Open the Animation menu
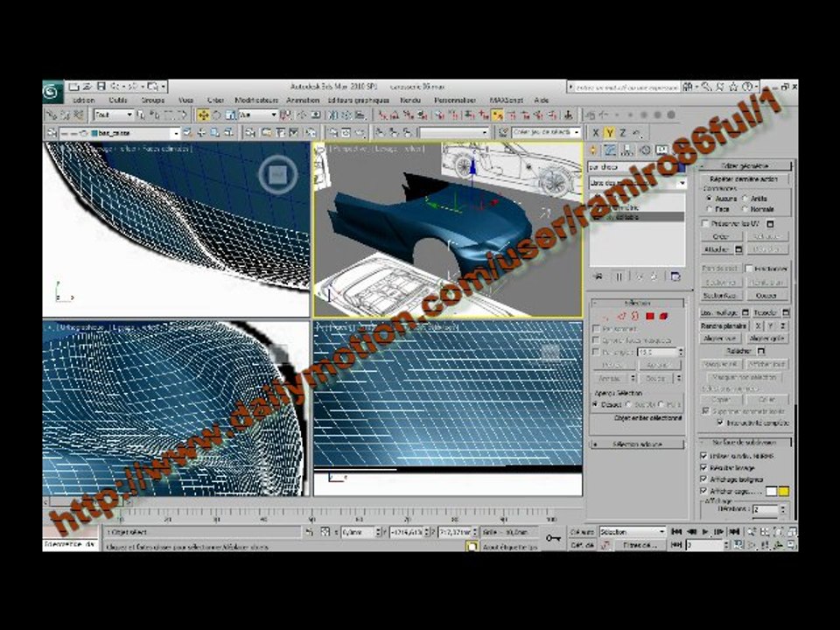This screenshot has height=630, width=840. (x=303, y=100)
